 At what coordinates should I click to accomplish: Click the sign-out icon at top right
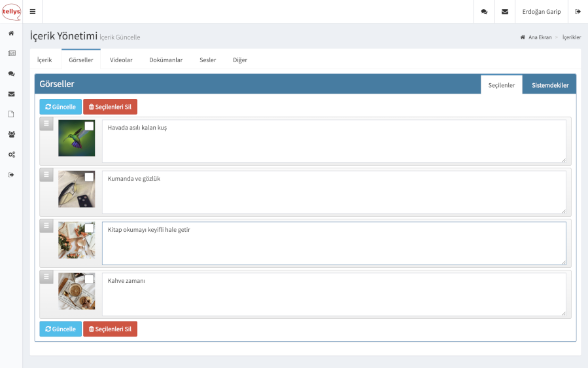point(578,12)
